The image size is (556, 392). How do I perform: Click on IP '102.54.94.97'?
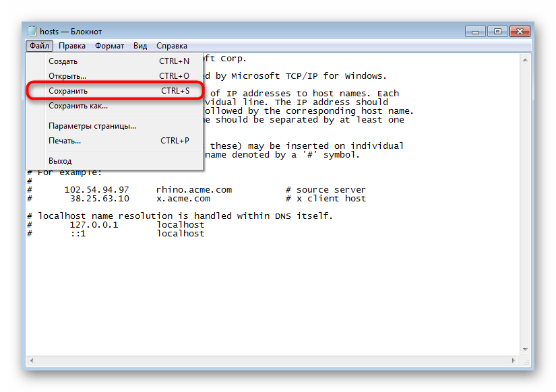pos(96,190)
